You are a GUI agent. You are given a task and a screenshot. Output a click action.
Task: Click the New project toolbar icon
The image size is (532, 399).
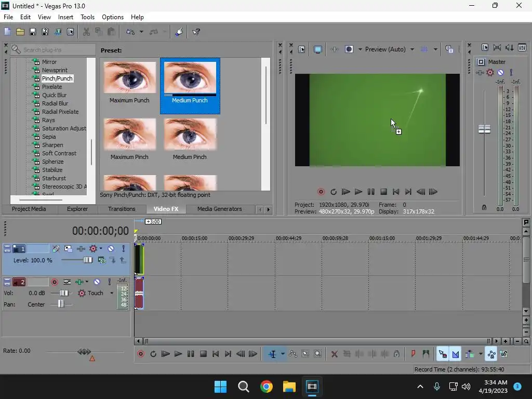coord(7,32)
